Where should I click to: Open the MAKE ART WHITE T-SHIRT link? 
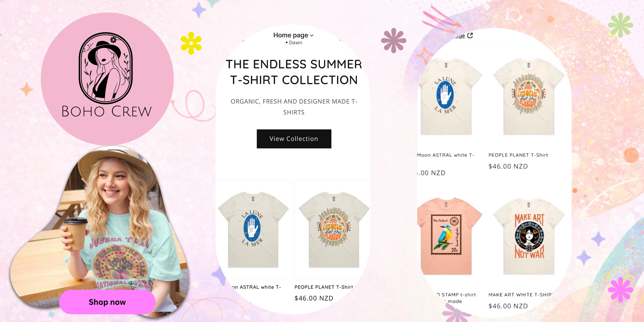click(520, 295)
